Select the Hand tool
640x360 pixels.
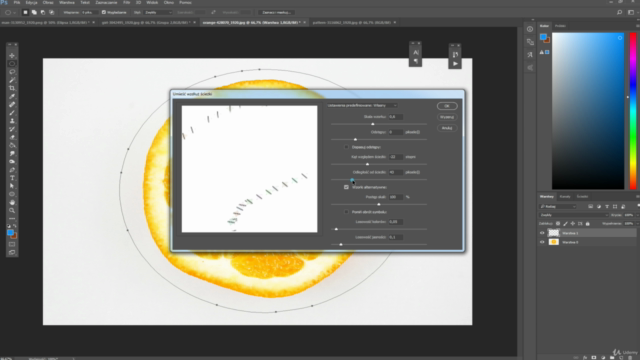pyautogui.click(x=12, y=202)
